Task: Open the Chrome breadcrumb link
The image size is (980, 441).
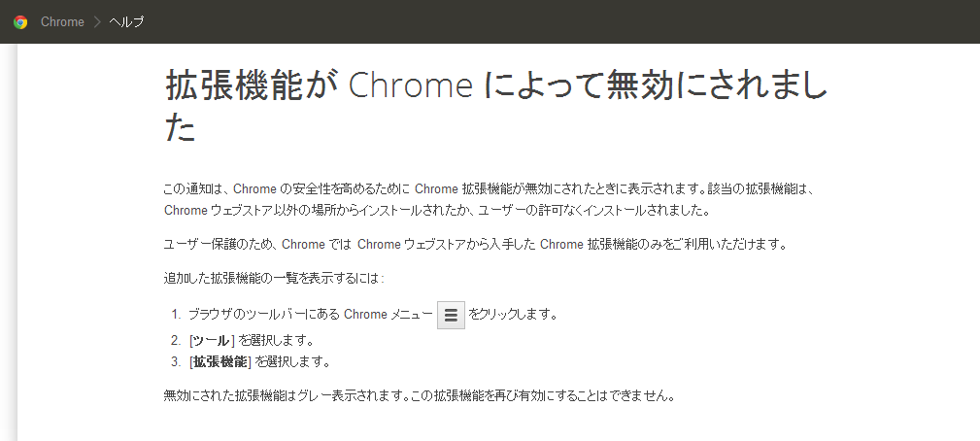Action: pos(62,21)
